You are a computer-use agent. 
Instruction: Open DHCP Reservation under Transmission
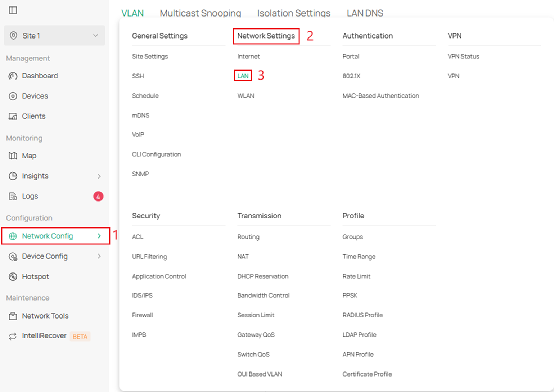click(263, 276)
